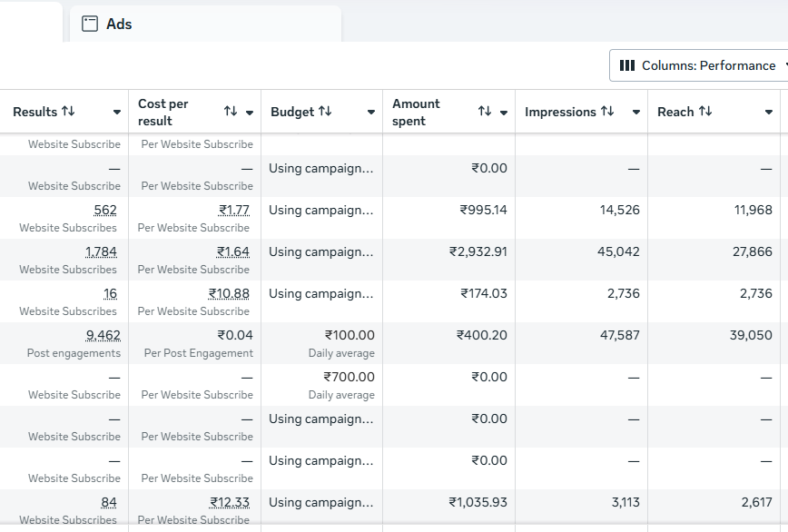Open the Impressions column dropdown arrow
Screen dimensions: 788x532
coord(635,111)
